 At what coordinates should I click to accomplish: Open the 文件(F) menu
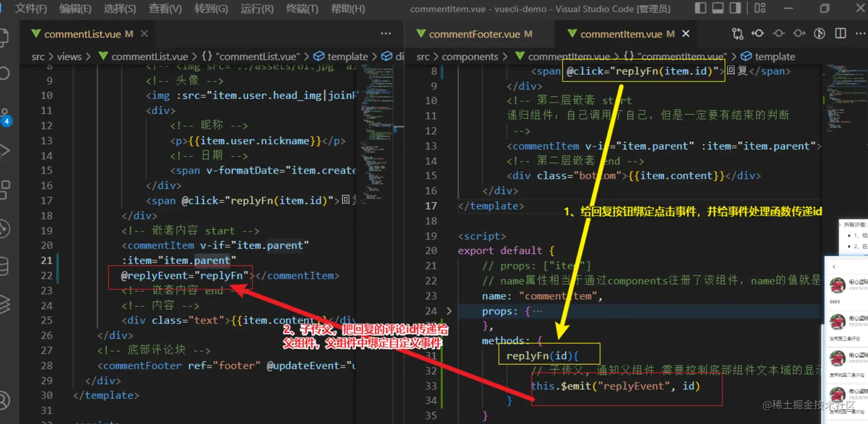30,9
